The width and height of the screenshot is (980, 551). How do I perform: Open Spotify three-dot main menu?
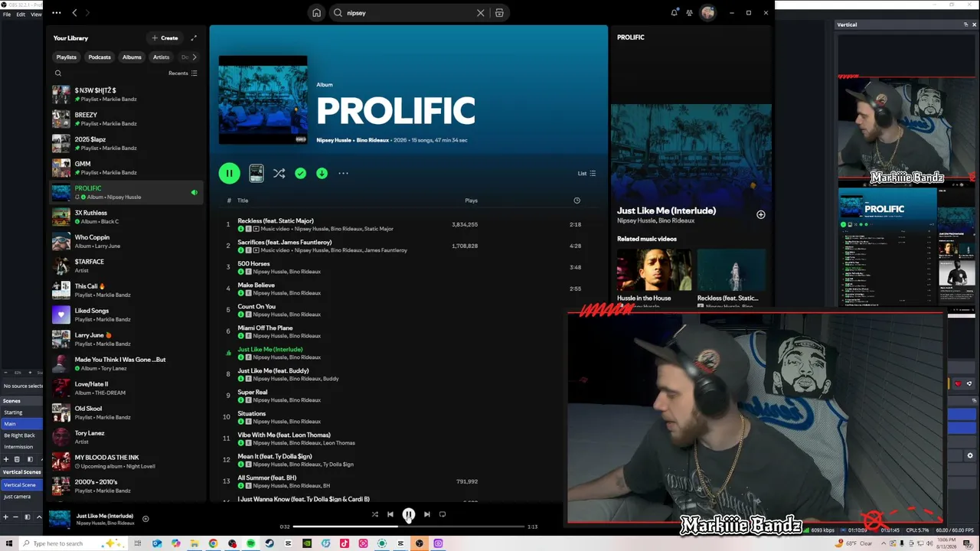tap(57, 13)
